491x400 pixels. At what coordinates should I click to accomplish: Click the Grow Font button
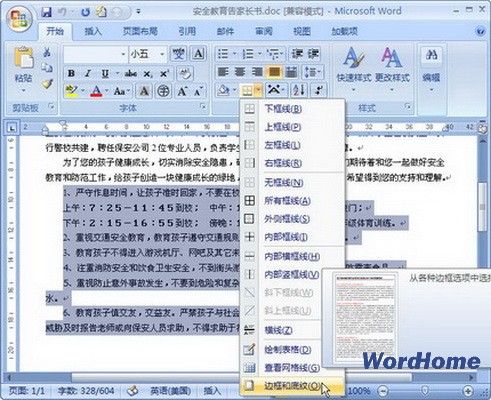point(182,91)
